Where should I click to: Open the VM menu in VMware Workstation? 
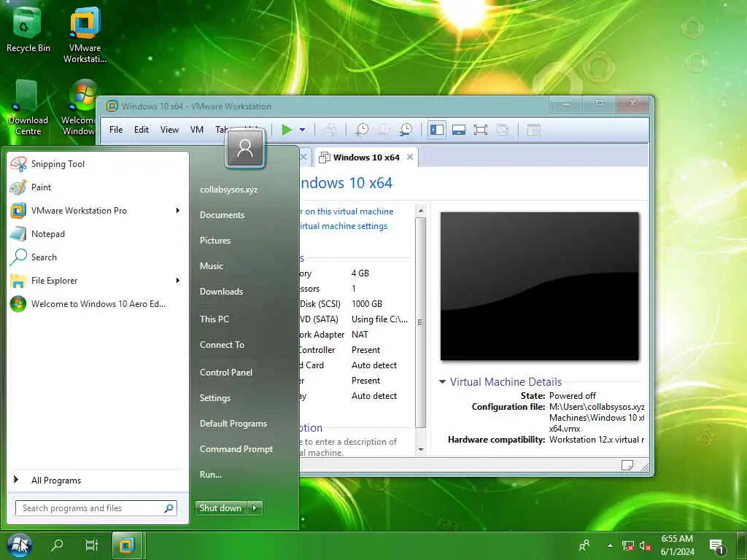[197, 130]
